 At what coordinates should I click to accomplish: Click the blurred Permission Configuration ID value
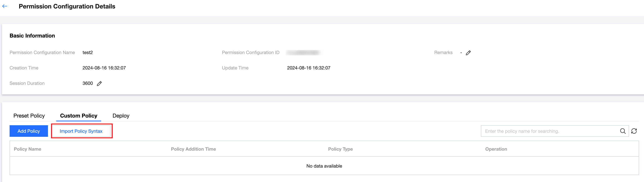click(303, 53)
